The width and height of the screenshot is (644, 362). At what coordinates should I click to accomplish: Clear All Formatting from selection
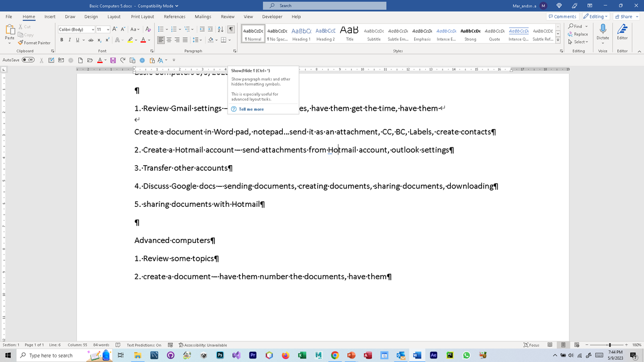pyautogui.click(x=148, y=29)
